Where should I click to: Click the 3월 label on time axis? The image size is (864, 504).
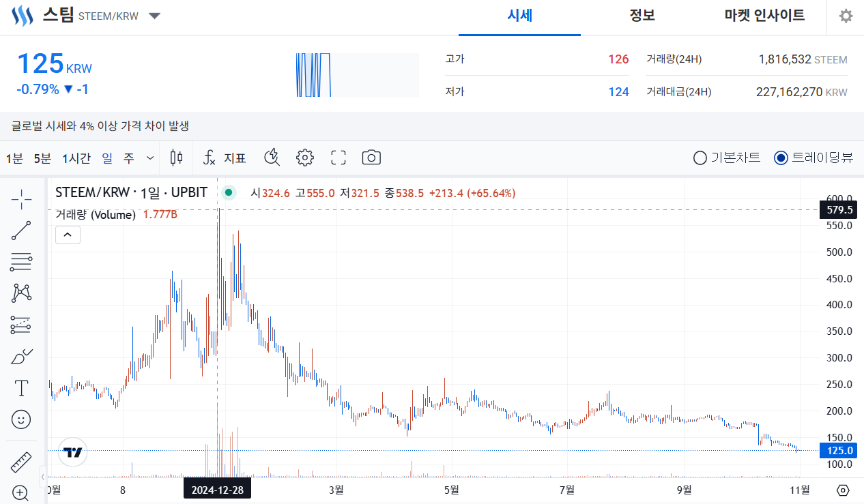pos(335,490)
